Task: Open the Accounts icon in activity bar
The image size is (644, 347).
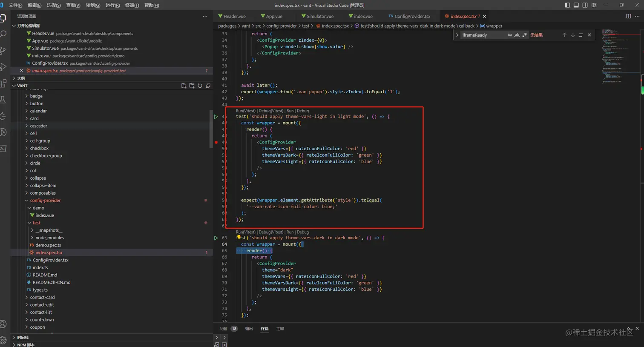Action: 3,324
